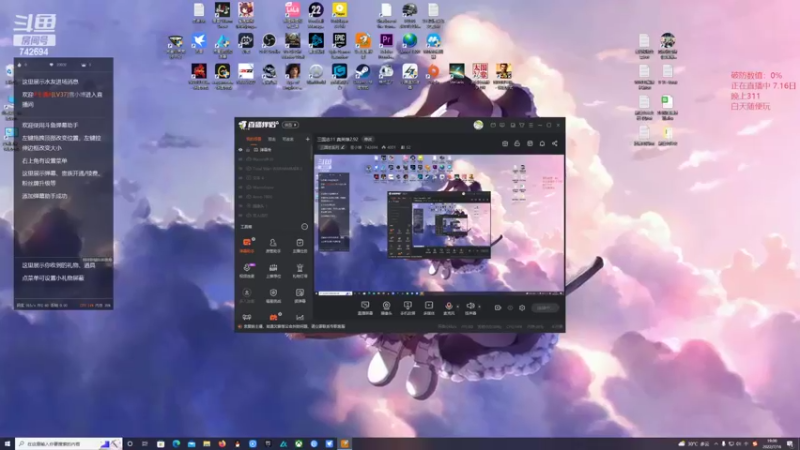Click the user avatar in the app title bar

click(x=478, y=125)
